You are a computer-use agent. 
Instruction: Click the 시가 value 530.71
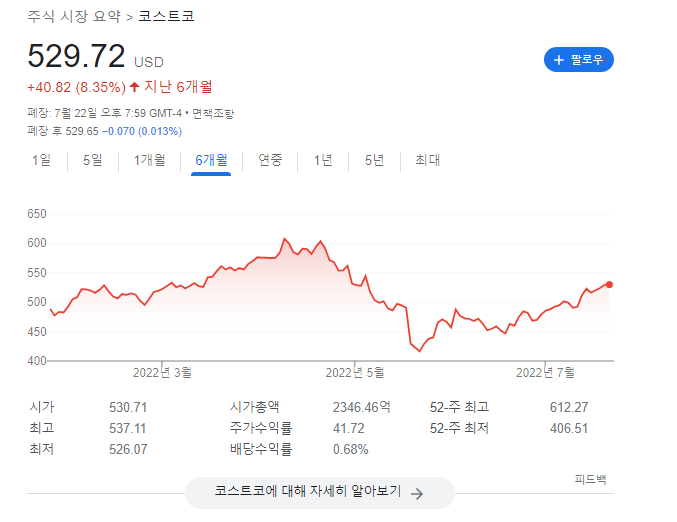128,407
